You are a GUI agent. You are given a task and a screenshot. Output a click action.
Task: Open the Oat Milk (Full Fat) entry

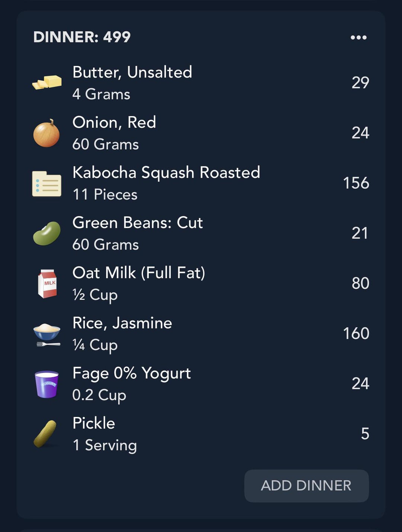201,283
